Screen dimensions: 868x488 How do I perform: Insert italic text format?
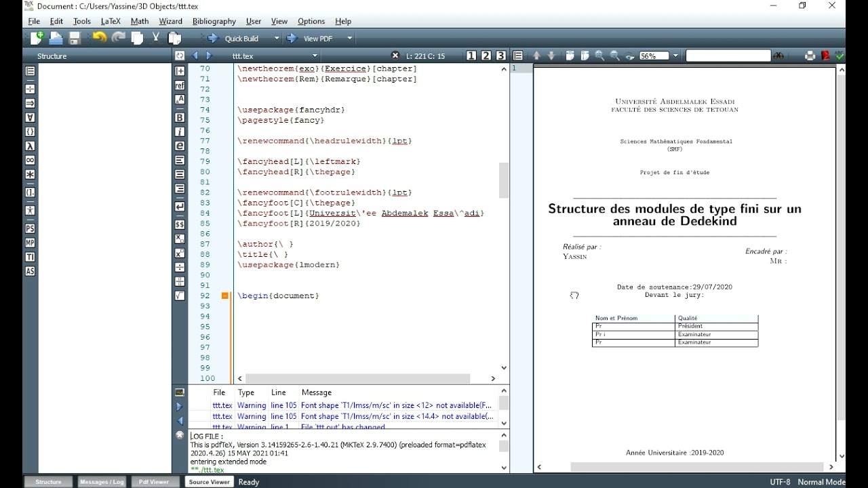(x=180, y=131)
